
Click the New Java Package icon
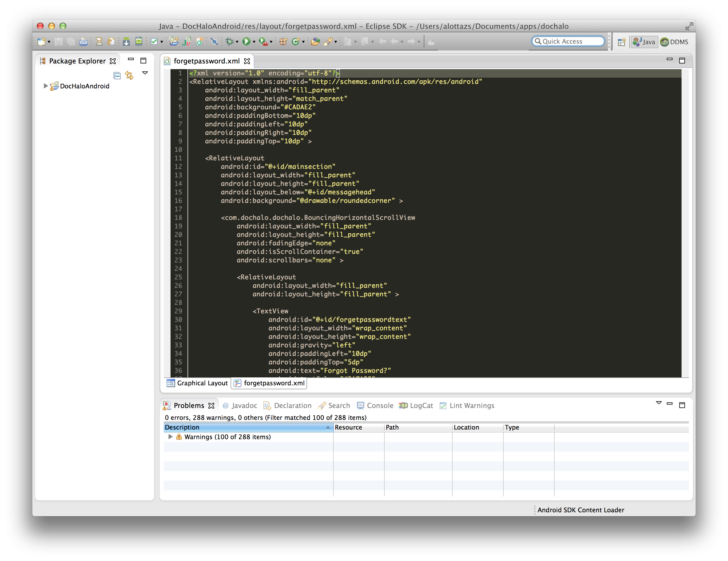283,42
